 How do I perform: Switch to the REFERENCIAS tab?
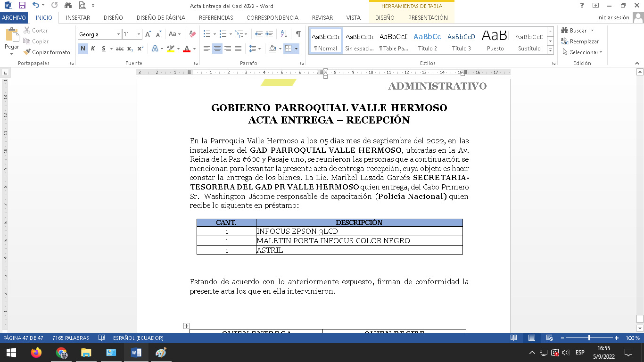[216, 18]
